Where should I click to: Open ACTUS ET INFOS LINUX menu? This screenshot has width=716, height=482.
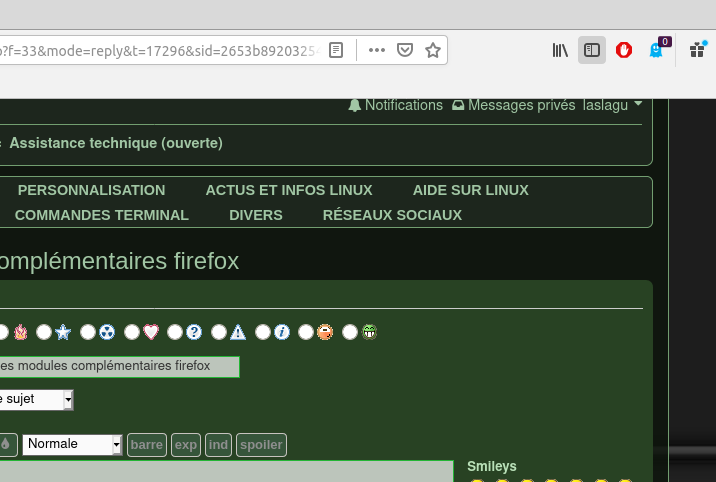pyautogui.click(x=289, y=190)
